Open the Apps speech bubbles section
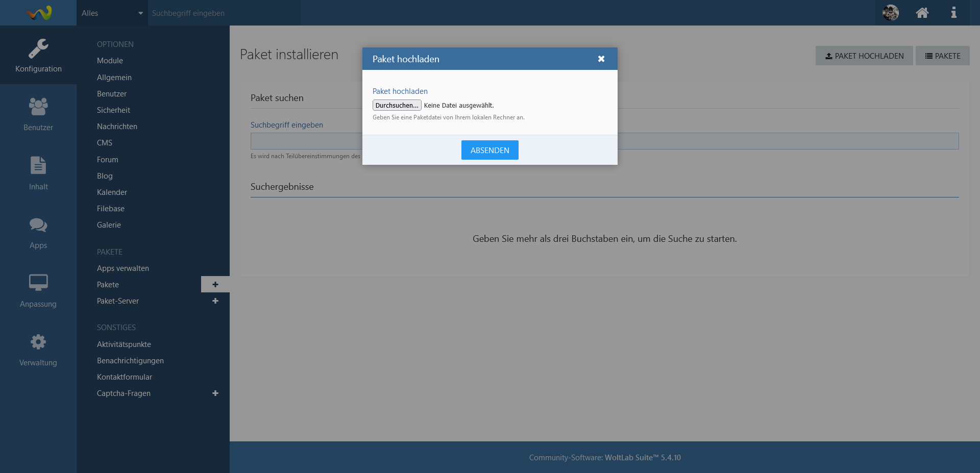 tap(38, 232)
